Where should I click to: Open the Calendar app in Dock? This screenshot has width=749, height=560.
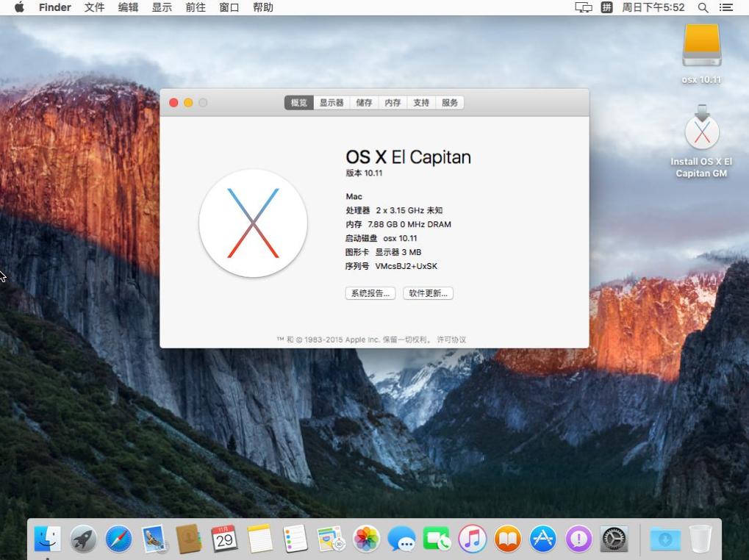coord(224,540)
